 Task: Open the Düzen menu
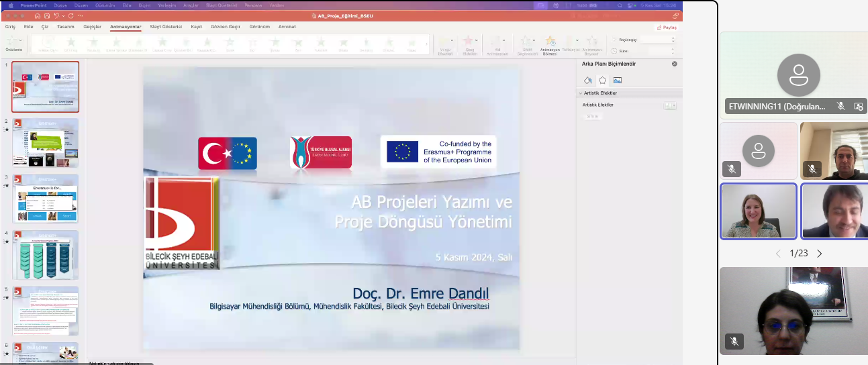81,5
